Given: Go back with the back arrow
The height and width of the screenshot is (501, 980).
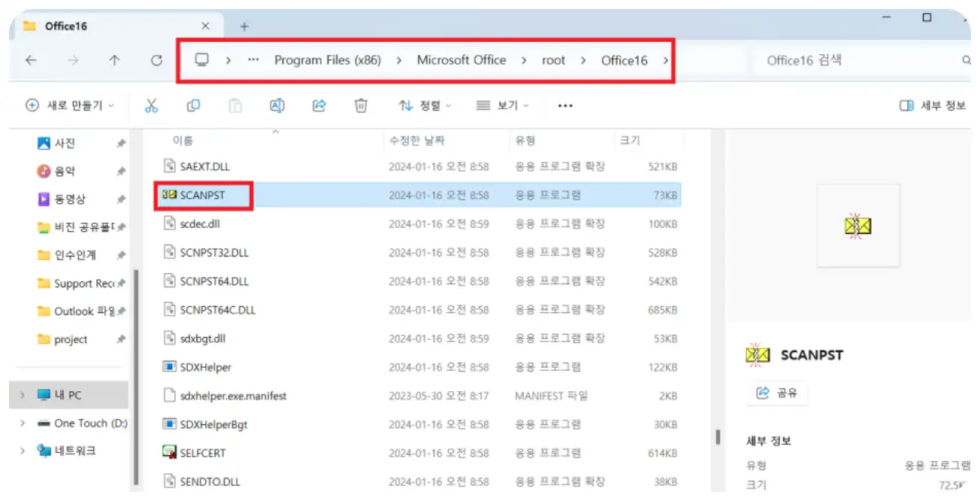Looking at the screenshot, I should point(31,61).
